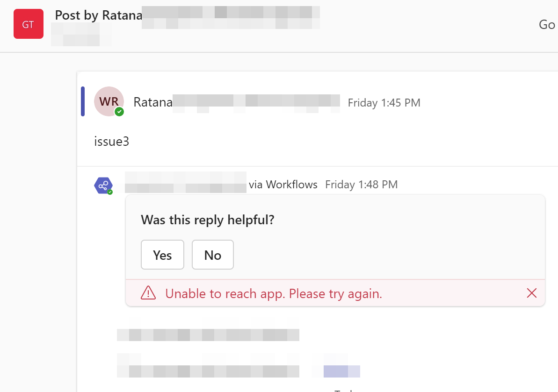Open the GT app icon
The height and width of the screenshot is (392, 558).
tap(28, 23)
